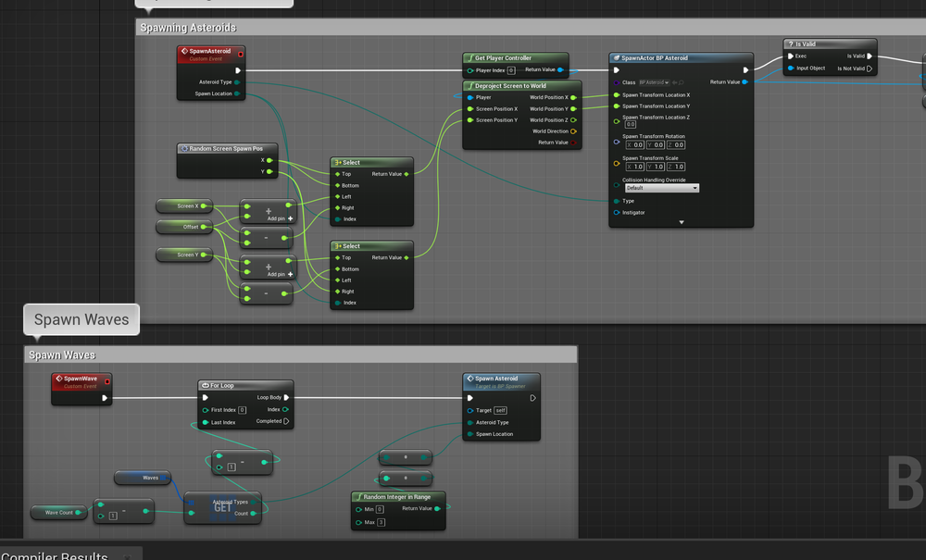Click the World Position Z output pin
Viewport: 926px width, 560px height.
click(x=574, y=120)
